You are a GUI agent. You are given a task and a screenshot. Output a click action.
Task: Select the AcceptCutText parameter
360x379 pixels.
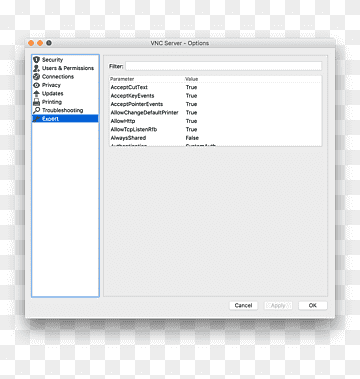pos(129,87)
